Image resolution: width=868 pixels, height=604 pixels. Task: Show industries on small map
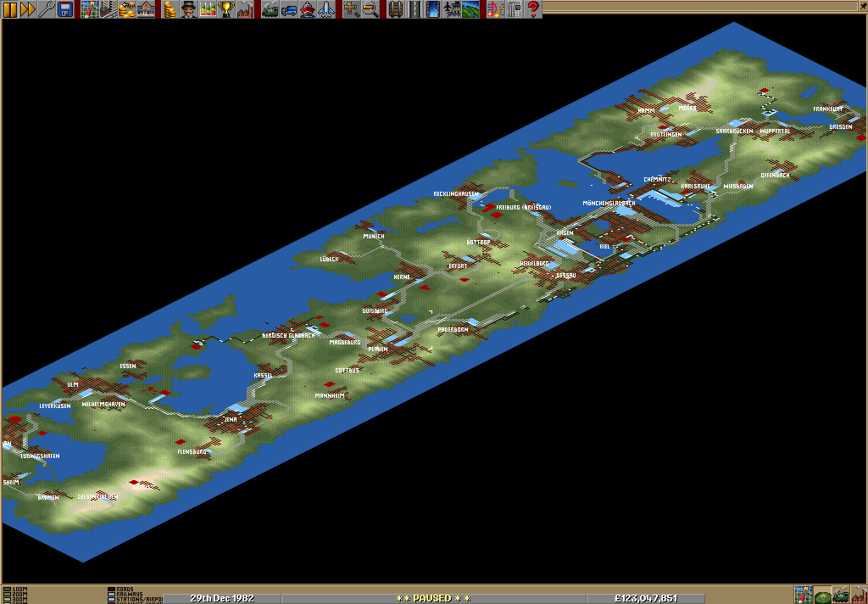pyautogui.click(x=860, y=595)
